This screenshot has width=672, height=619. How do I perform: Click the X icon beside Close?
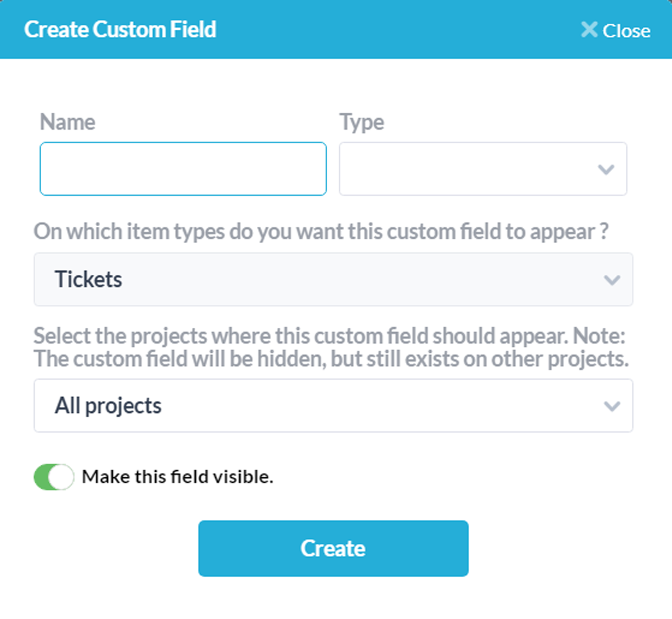[589, 30]
